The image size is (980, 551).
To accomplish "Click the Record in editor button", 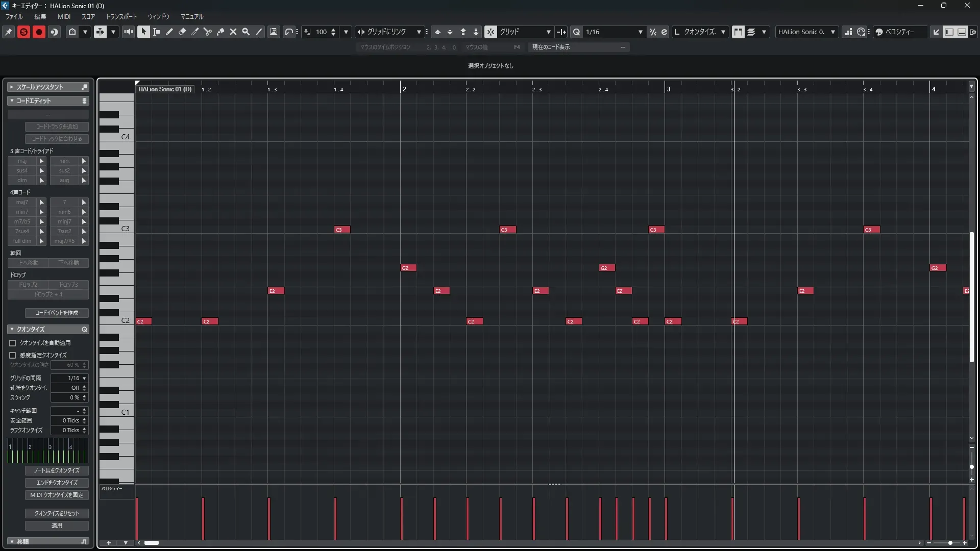I will (x=39, y=32).
